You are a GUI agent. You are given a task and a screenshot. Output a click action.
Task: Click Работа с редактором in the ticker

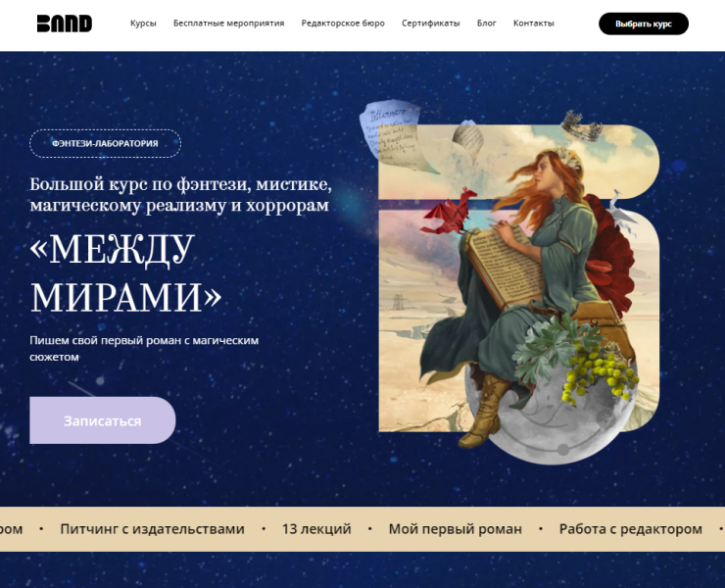[x=631, y=529]
